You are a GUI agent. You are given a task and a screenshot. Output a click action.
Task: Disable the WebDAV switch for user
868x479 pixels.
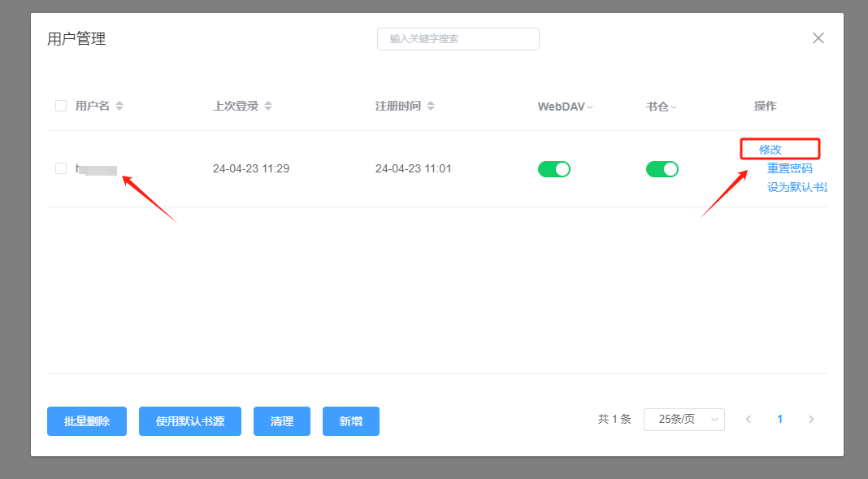(x=554, y=169)
